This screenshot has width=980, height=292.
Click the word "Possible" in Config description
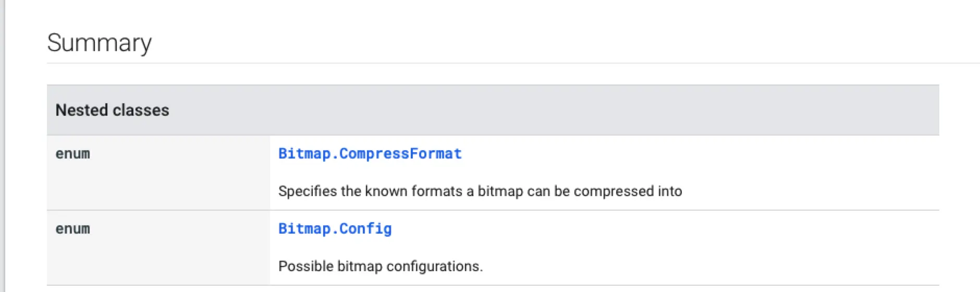305,266
